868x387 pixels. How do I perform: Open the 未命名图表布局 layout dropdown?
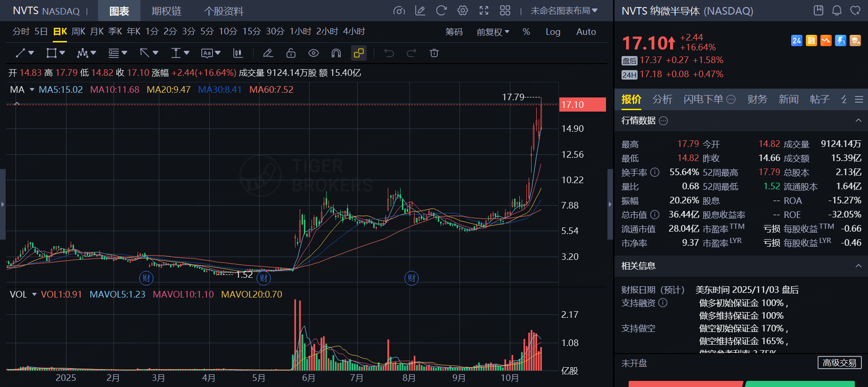564,10
